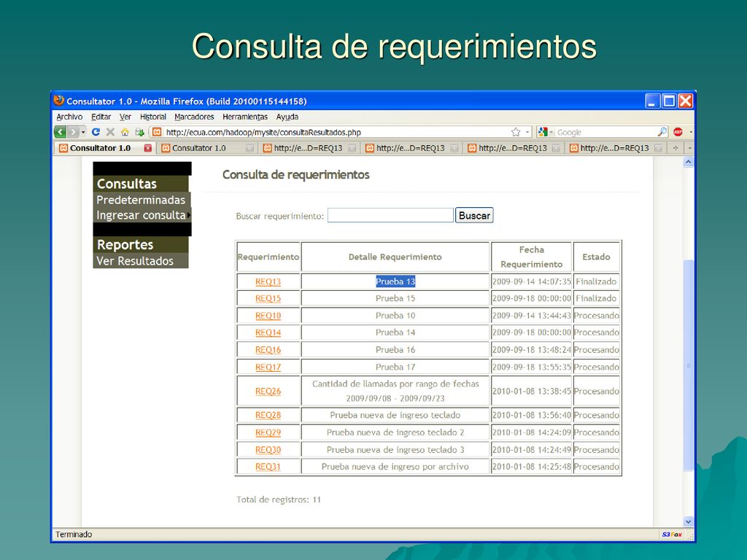Open the REQ28 requirement link

(268, 415)
